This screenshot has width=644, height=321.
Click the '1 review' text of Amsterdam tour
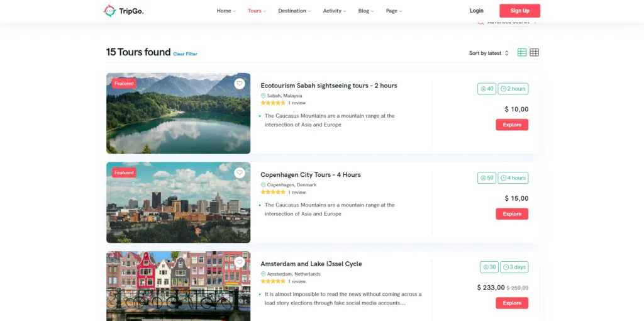(297, 281)
